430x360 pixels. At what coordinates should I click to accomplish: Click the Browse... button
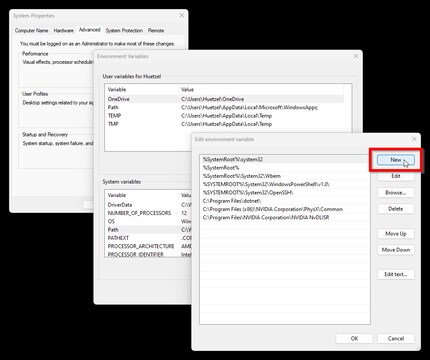(396, 193)
